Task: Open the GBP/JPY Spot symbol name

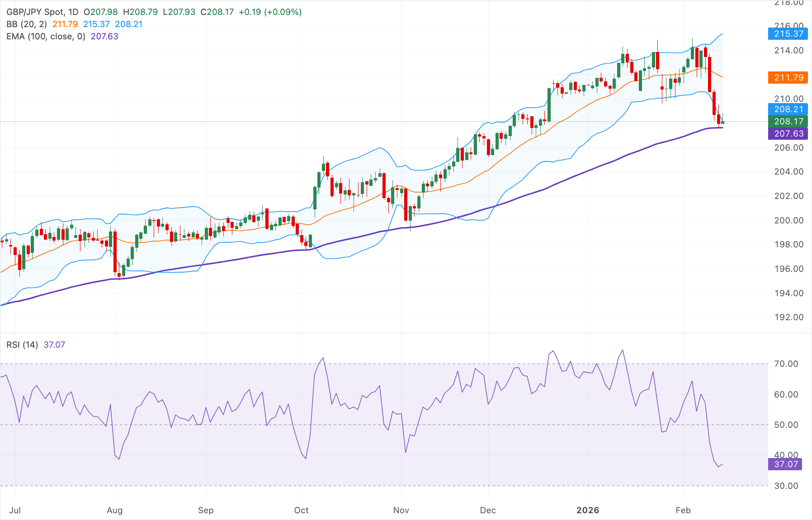Action: click(35, 12)
